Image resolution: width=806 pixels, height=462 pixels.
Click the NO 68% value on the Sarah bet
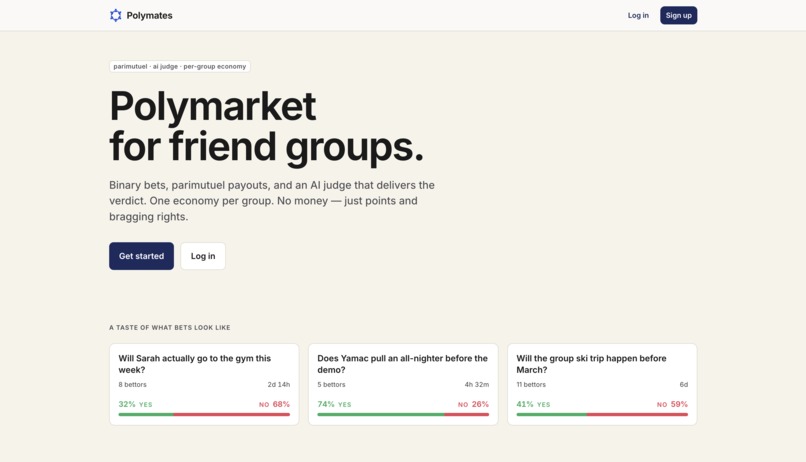[274, 404]
